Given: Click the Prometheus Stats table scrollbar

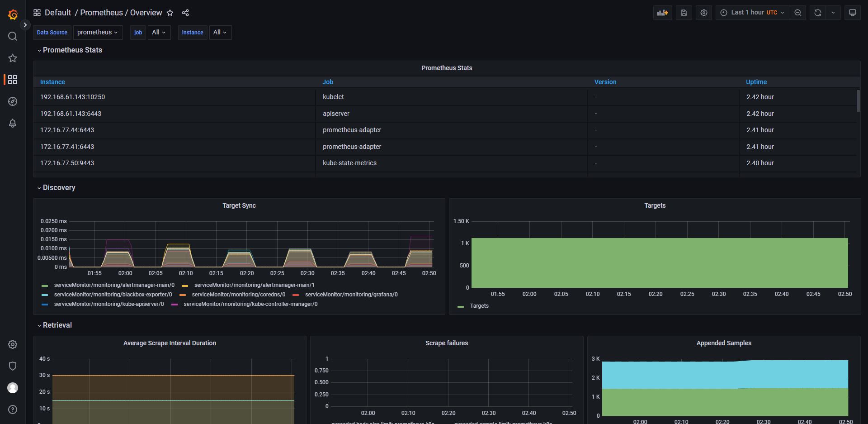Looking at the screenshot, I should click(x=858, y=101).
